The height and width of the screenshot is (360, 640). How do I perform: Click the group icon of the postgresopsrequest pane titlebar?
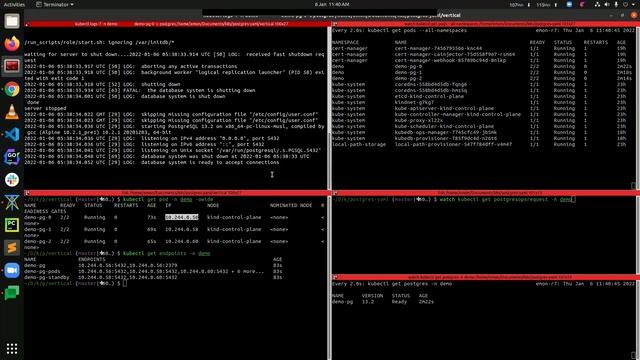[x=335, y=193]
